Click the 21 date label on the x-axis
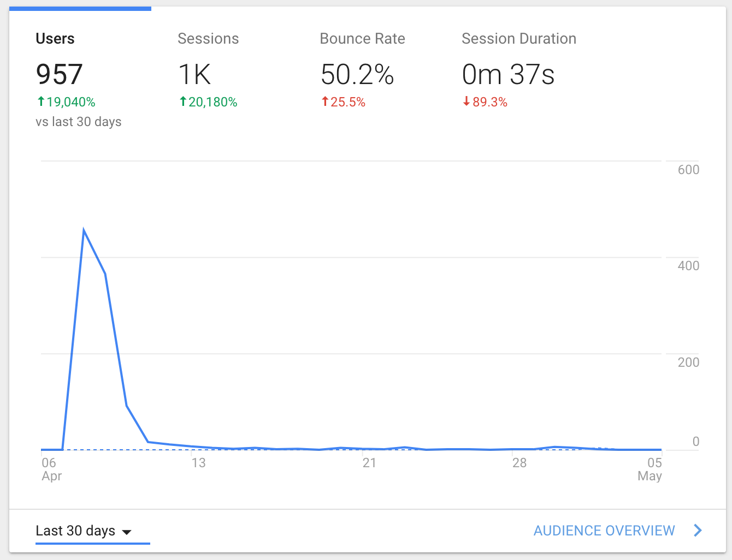Viewport: 732px width, 560px height. 369,463
